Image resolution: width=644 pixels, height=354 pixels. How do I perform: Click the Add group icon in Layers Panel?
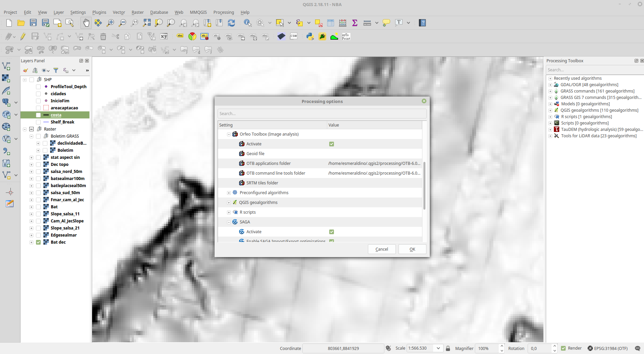35,70
